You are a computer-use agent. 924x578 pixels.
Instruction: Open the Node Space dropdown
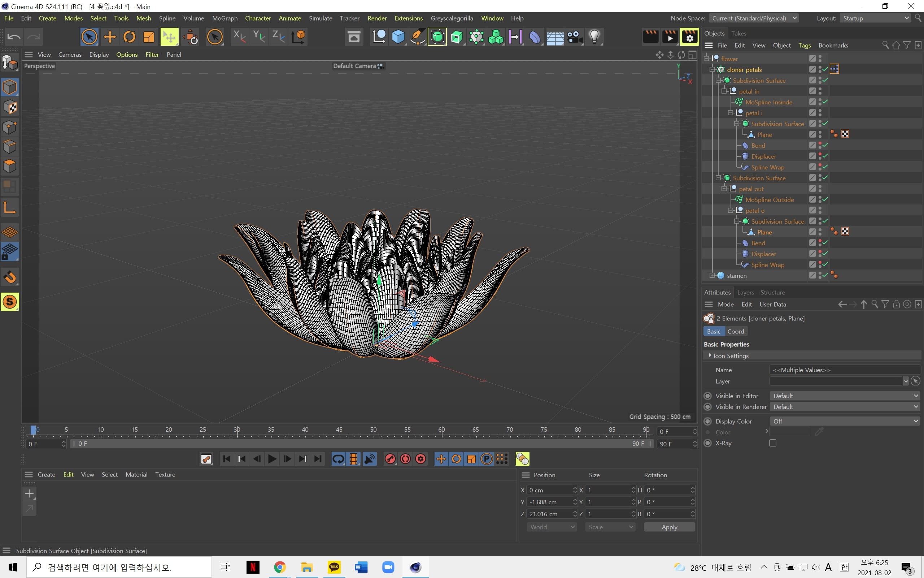(753, 18)
